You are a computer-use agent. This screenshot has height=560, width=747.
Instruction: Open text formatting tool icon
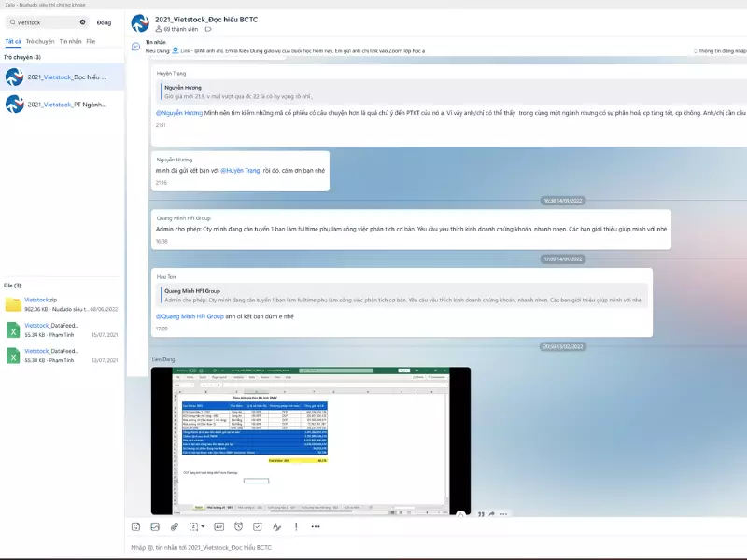coord(276,526)
